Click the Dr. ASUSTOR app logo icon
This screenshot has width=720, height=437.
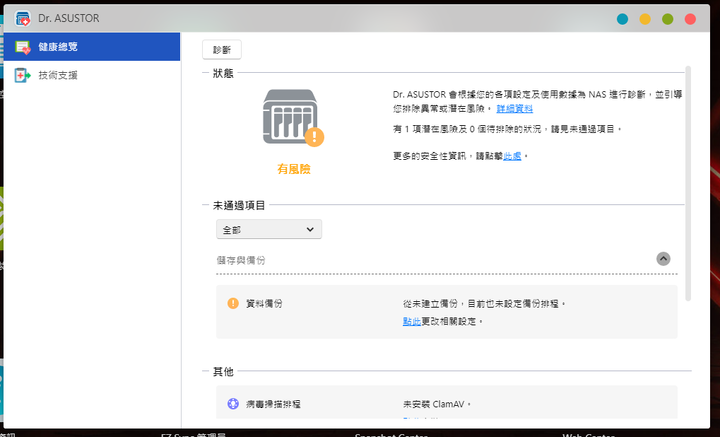(22, 19)
